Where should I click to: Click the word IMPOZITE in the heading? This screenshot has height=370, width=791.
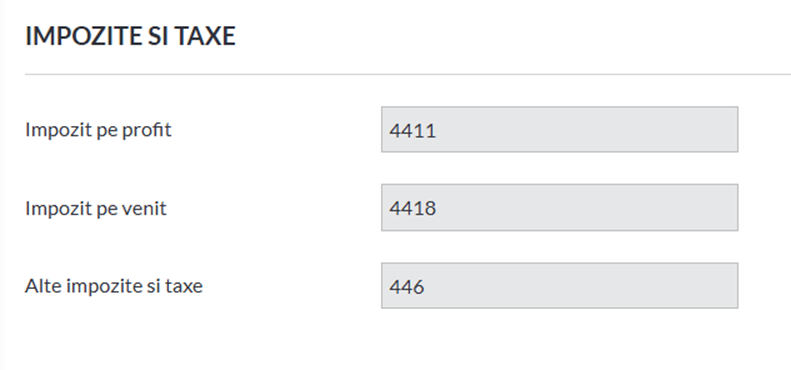(x=83, y=36)
